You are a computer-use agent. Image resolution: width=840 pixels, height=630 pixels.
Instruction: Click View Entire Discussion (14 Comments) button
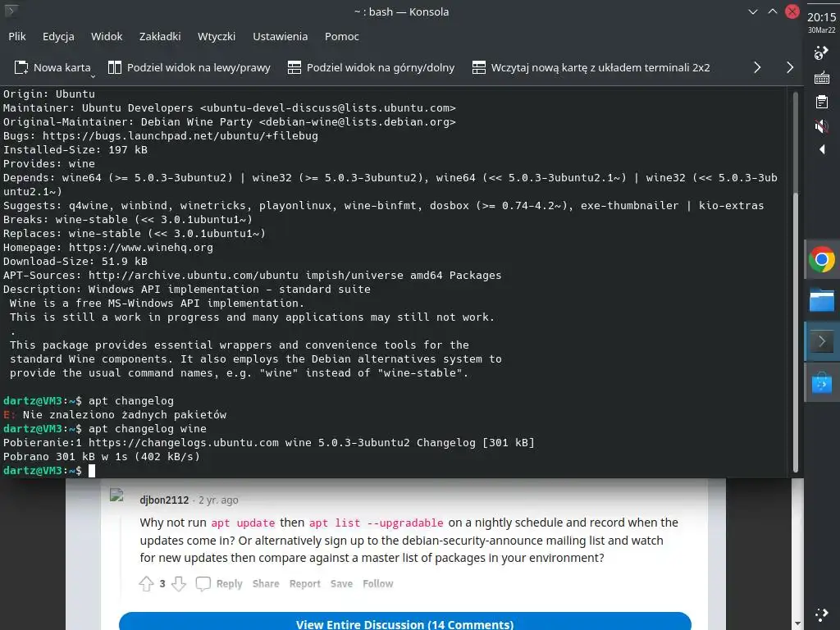click(x=405, y=622)
